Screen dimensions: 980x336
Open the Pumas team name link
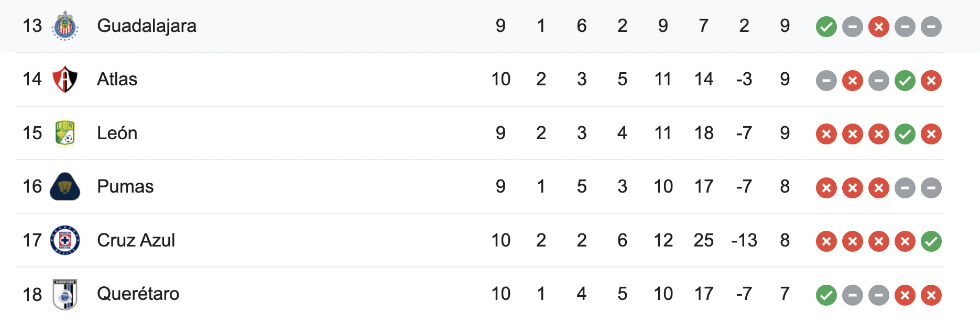[x=125, y=187]
